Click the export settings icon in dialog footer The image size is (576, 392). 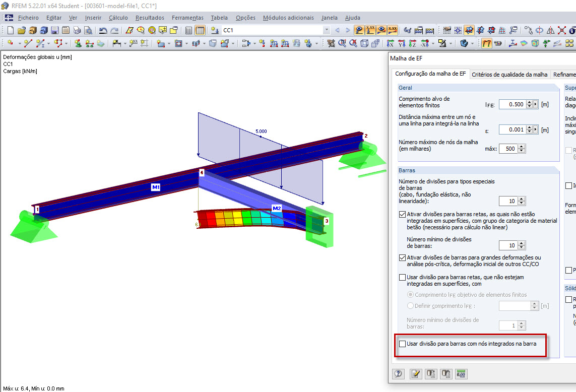click(x=446, y=374)
